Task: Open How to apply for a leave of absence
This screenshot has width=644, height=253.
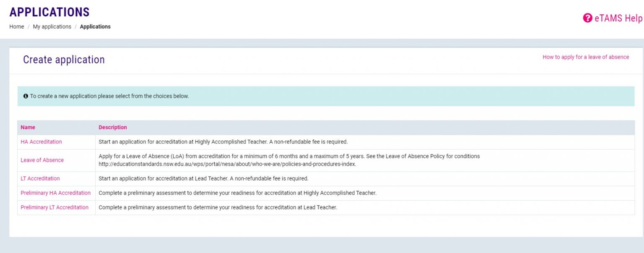Action: pyautogui.click(x=585, y=57)
